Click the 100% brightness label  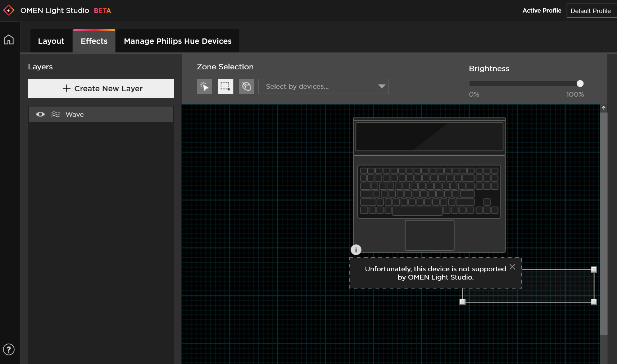click(x=575, y=95)
